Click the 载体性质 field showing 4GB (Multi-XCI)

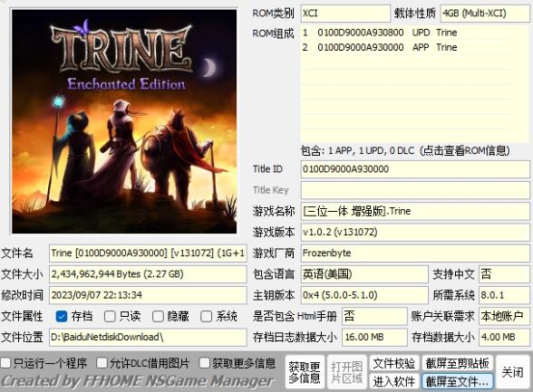coord(485,14)
